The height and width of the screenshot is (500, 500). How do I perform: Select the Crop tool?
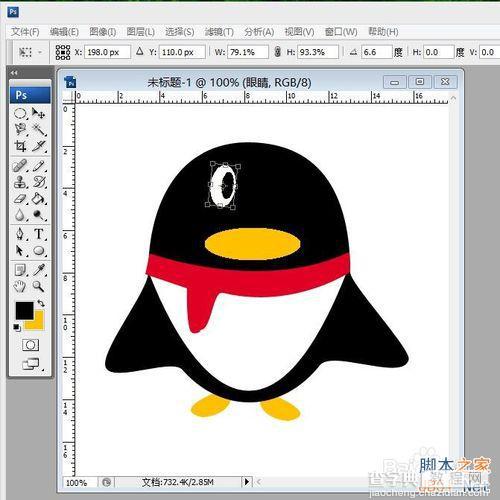click(x=20, y=146)
